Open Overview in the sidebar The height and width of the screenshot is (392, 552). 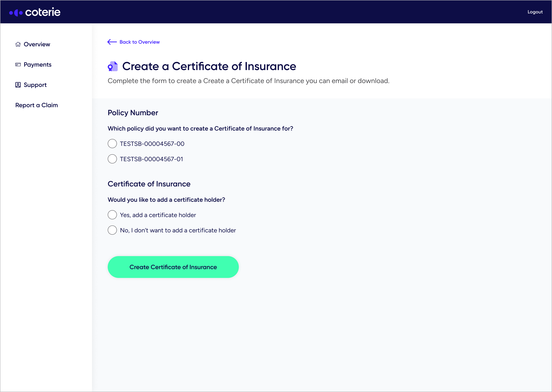pos(37,44)
